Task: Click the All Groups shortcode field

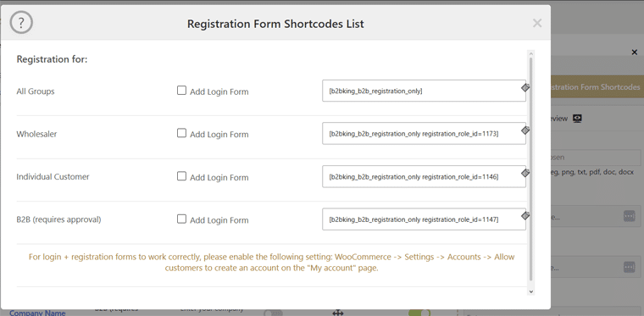Action: (x=424, y=91)
